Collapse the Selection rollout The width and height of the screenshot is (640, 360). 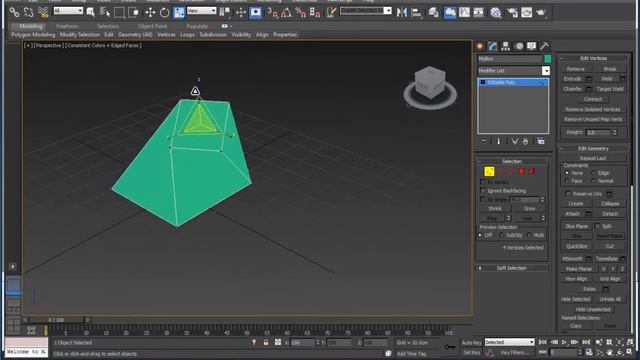[x=512, y=161]
